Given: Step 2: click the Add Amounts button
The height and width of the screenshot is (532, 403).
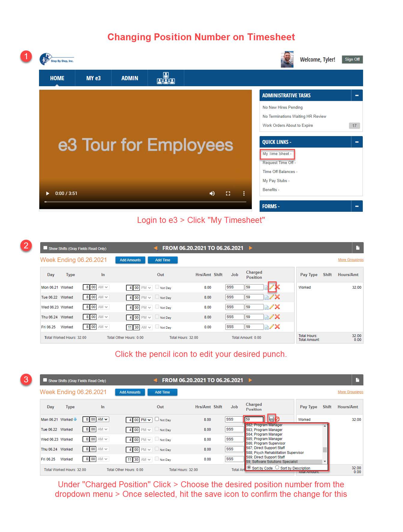Looking at the screenshot, I should pyautogui.click(x=130, y=260).
